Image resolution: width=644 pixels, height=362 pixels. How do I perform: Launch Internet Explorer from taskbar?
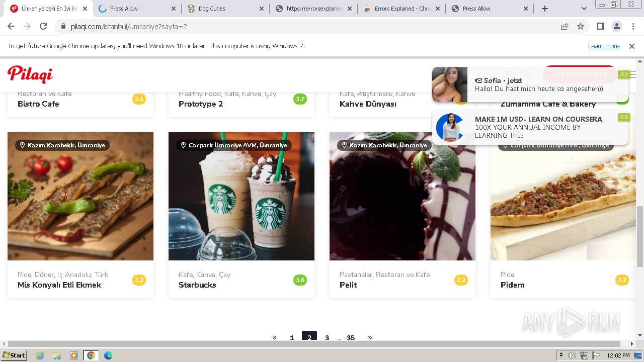pos(40,355)
